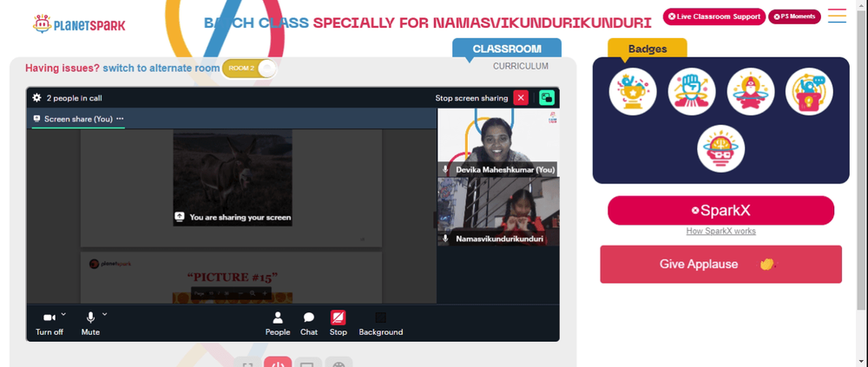Open the Screen share tab three-dots menu
The image size is (868, 367).
point(120,119)
